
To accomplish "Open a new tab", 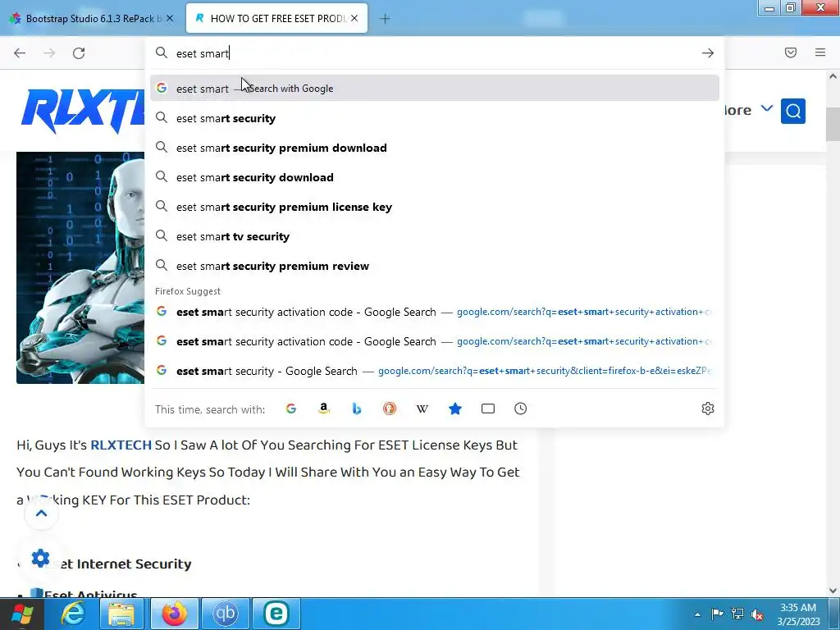I will coord(385,19).
